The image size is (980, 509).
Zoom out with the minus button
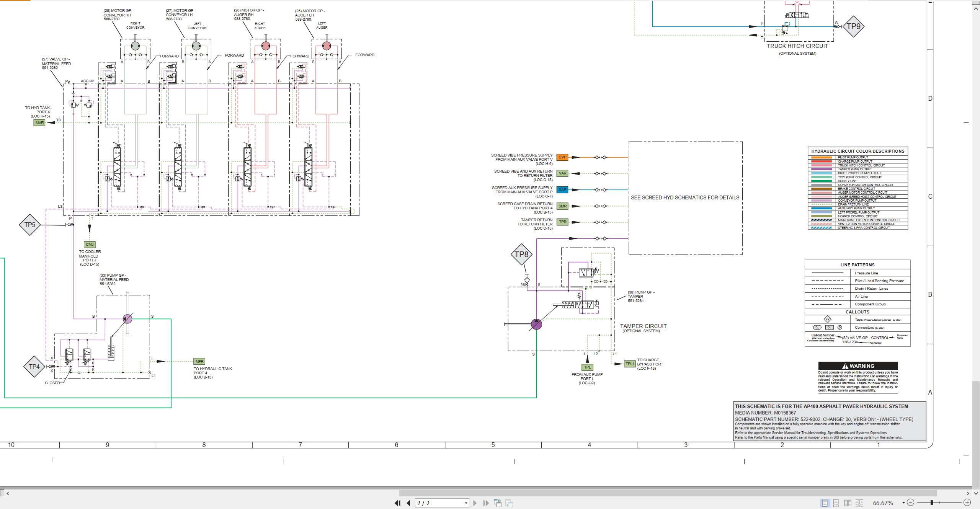(911, 502)
